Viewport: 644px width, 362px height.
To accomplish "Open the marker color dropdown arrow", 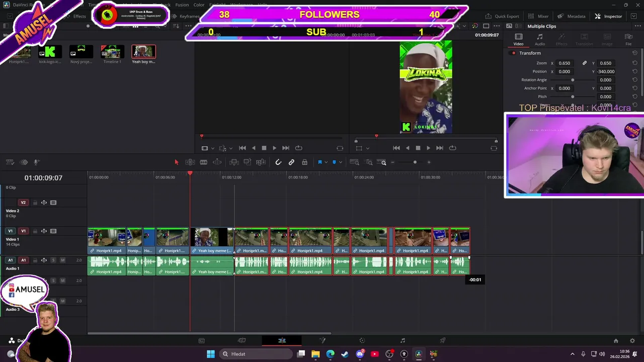I will point(340,162).
